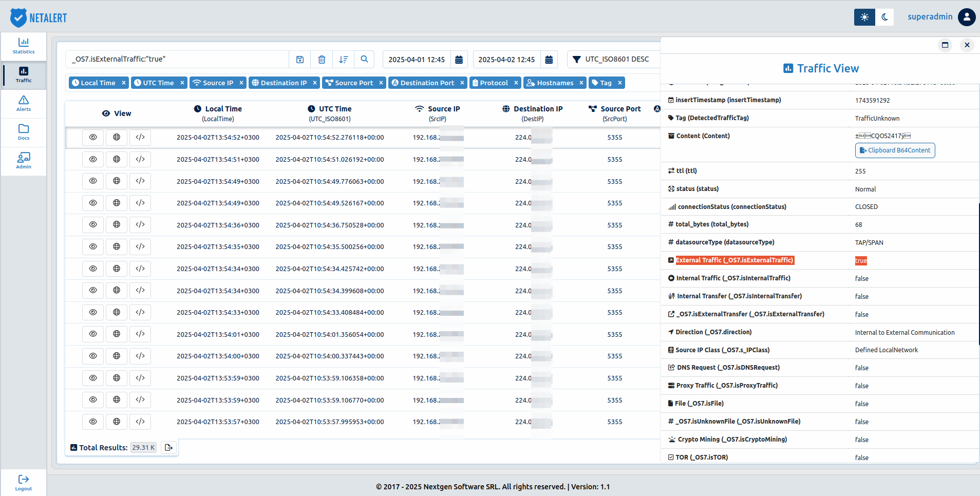Image resolution: width=980 pixels, height=496 pixels.
Task: Remove the Tag column chip
Action: (x=620, y=83)
